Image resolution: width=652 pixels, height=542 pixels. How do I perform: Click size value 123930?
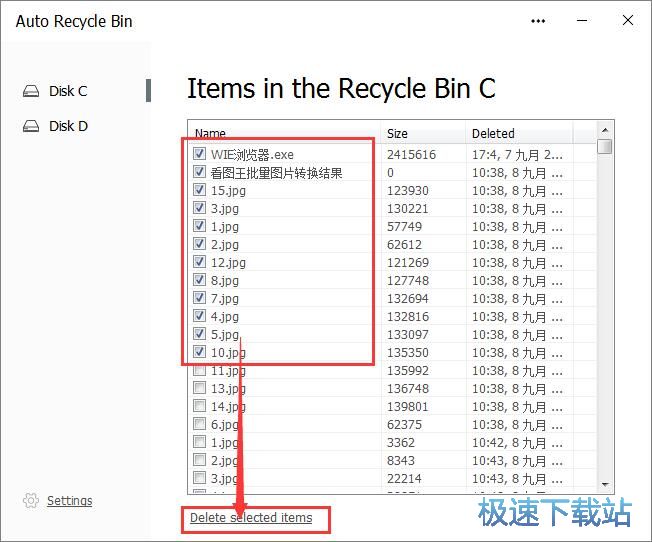[408, 191]
